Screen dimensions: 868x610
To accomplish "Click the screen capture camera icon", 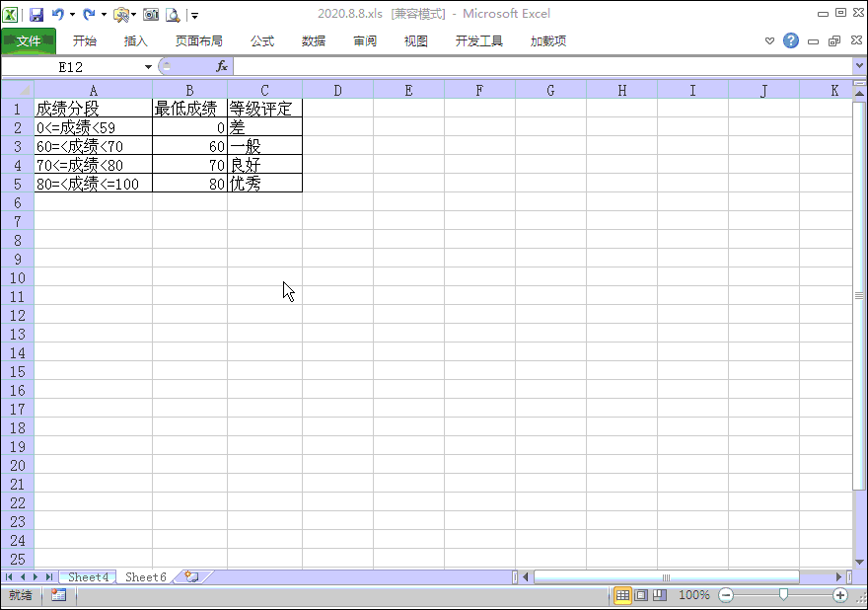I will click(x=150, y=15).
